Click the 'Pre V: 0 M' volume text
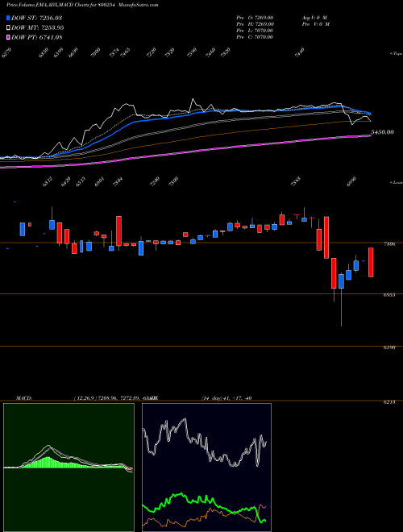The height and width of the screenshot is (532, 403). tap(315, 24)
